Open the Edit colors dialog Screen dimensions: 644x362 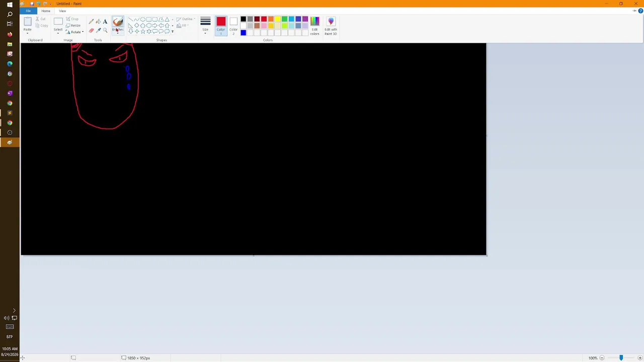314,25
